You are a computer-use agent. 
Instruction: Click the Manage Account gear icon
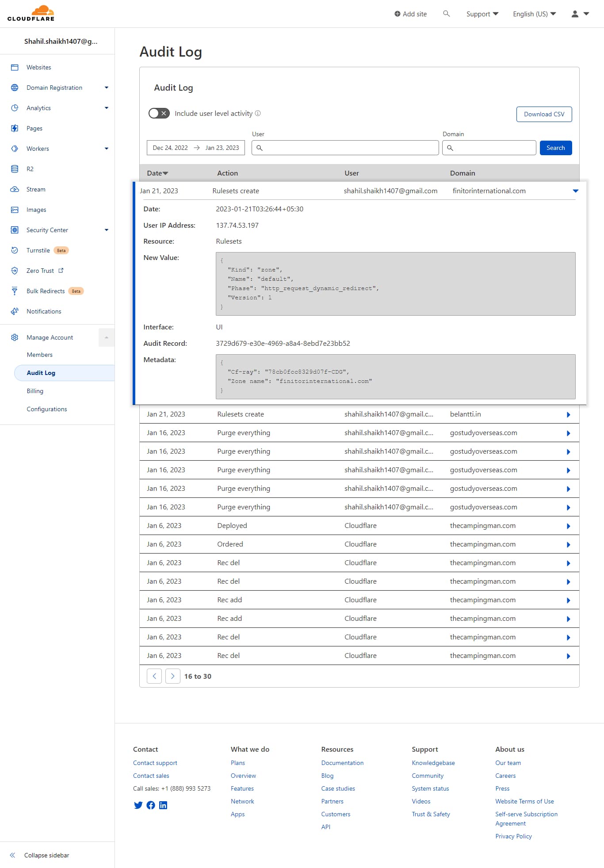(15, 337)
